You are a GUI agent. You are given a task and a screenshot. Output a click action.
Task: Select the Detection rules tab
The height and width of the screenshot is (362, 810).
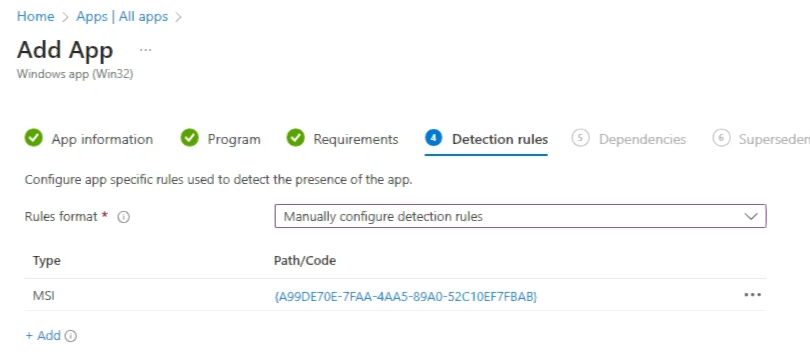click(500, 139)
